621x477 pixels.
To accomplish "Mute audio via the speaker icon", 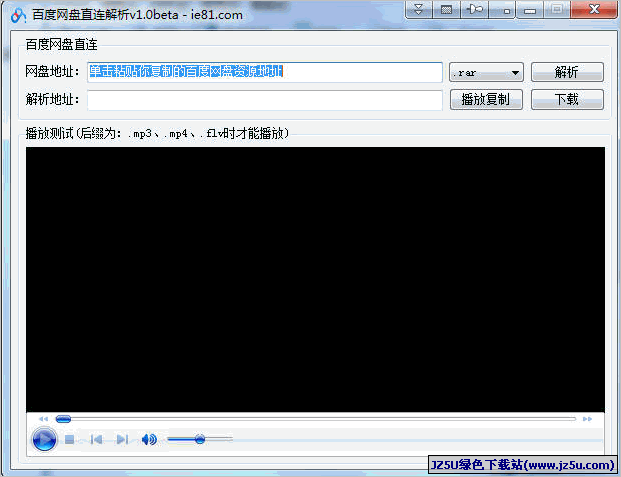I will point(149,439).
